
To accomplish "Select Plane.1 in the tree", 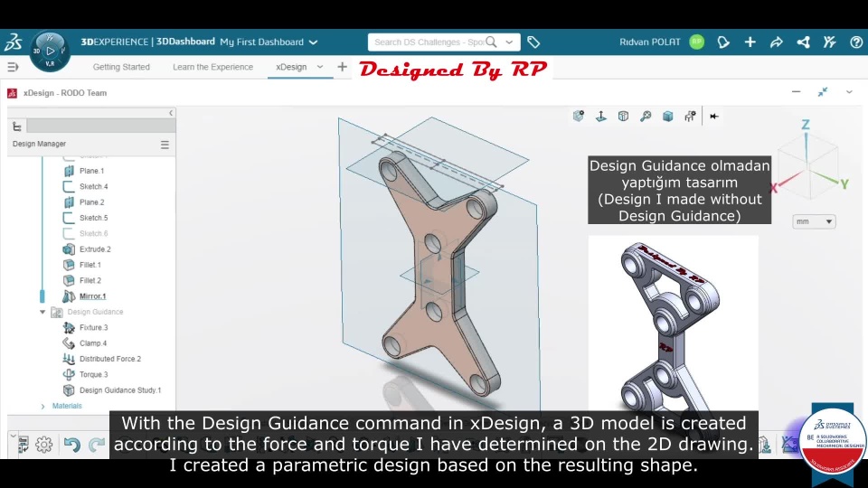I will tap(91, 171).
